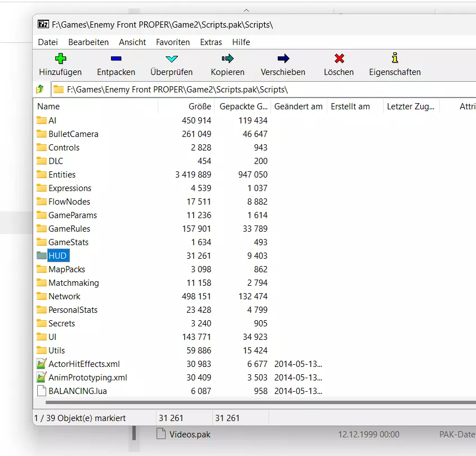This screenshot has height=456, width=476.
Task: Sort by Name column header
Action: (x=96, y=107)
